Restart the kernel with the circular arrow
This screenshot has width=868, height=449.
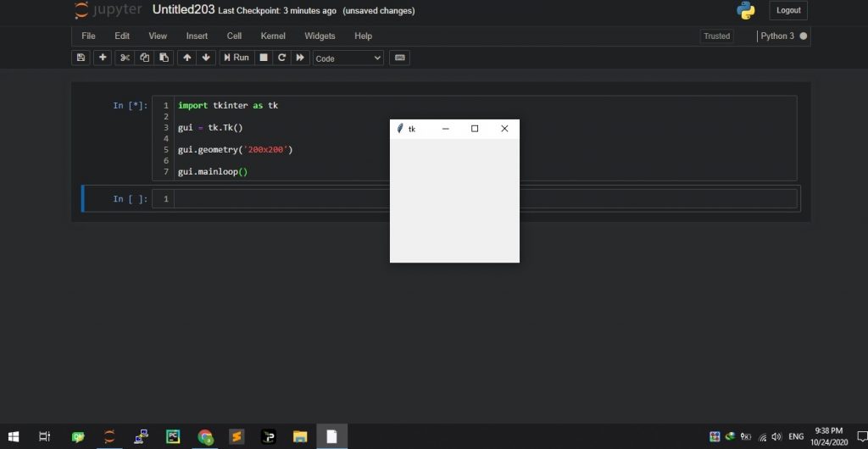tap(282, 58)
